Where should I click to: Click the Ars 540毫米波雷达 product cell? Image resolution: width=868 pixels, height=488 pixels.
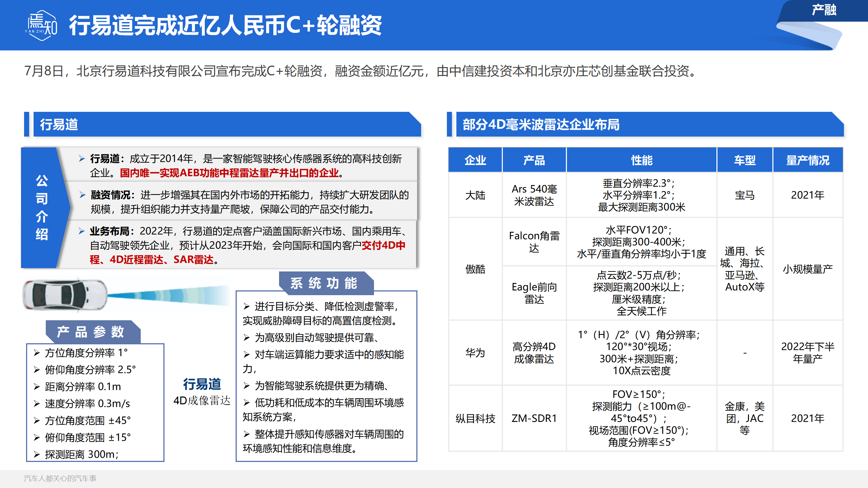(534, 195)
